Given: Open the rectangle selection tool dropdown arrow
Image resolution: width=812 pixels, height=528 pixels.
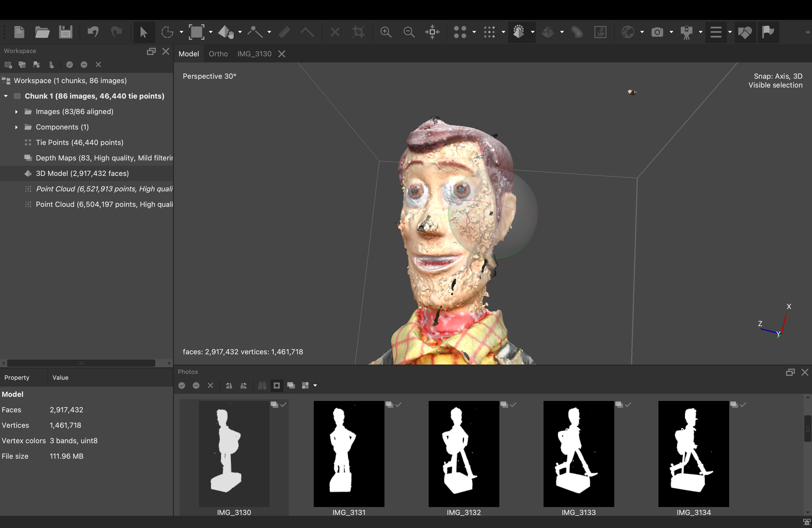Looking at the screenshot, I should click(x=211, y=32).
